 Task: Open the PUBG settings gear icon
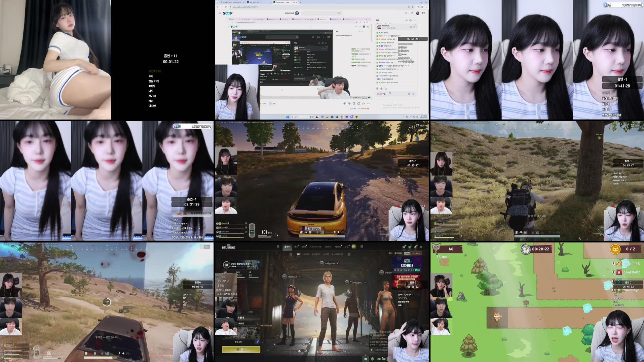pyautogui.click(x=421, y=247)
